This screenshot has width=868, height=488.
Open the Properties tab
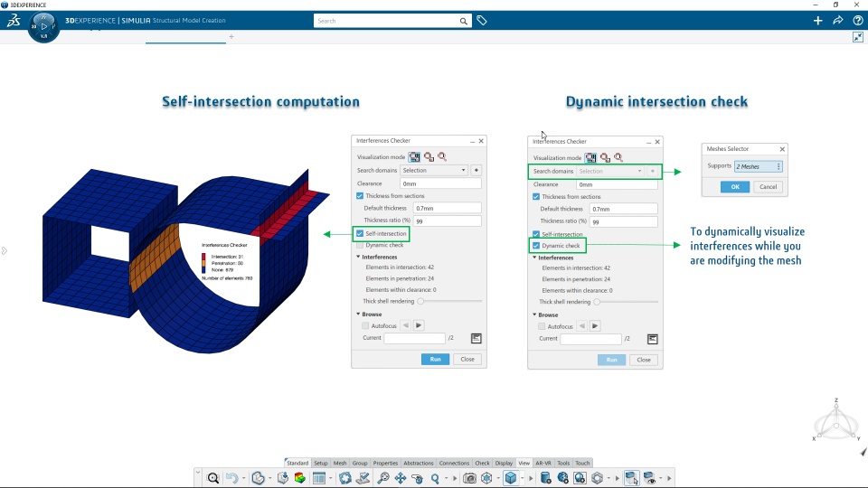tap(385, 463)
